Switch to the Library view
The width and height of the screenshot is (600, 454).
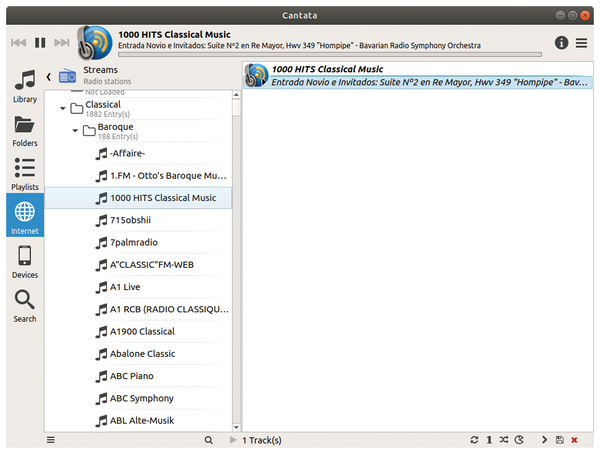(25, 87)
